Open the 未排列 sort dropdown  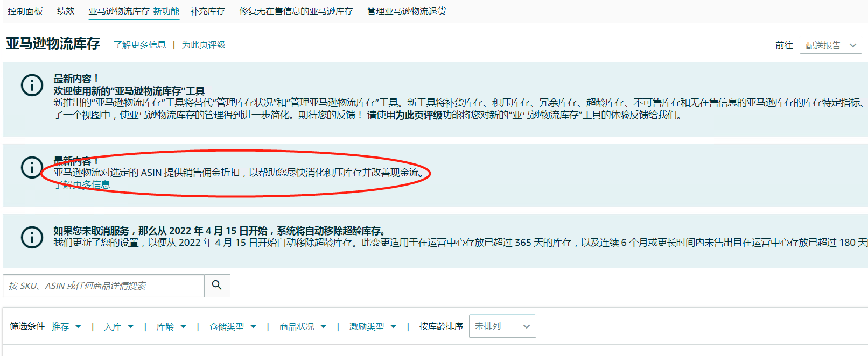(502, 326)
